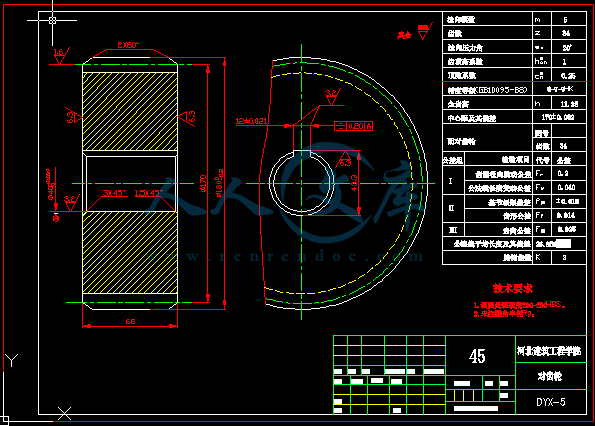Click the 3.2 roughness symbol in section view

71,202
